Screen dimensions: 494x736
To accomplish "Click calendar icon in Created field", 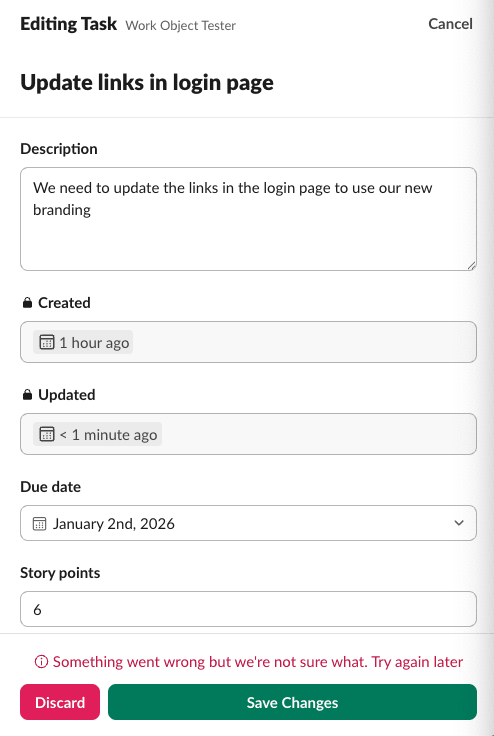I will point(46,342).
